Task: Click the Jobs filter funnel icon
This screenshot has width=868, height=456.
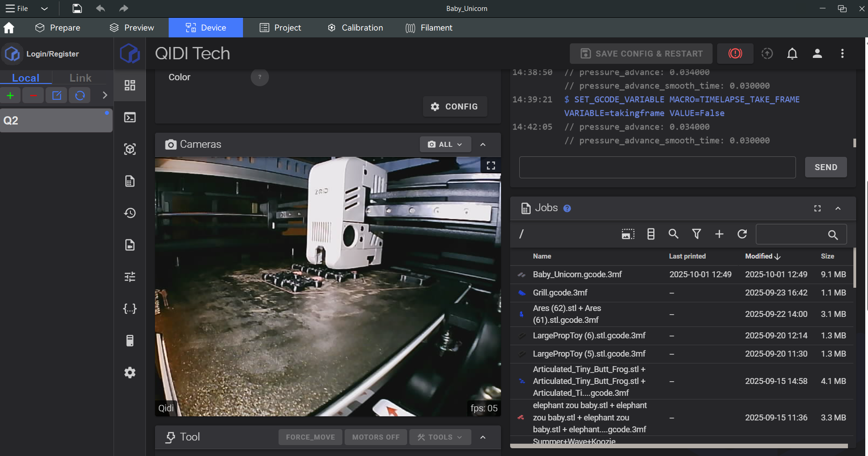Action: pyautogui.click(x=697, y=234)
